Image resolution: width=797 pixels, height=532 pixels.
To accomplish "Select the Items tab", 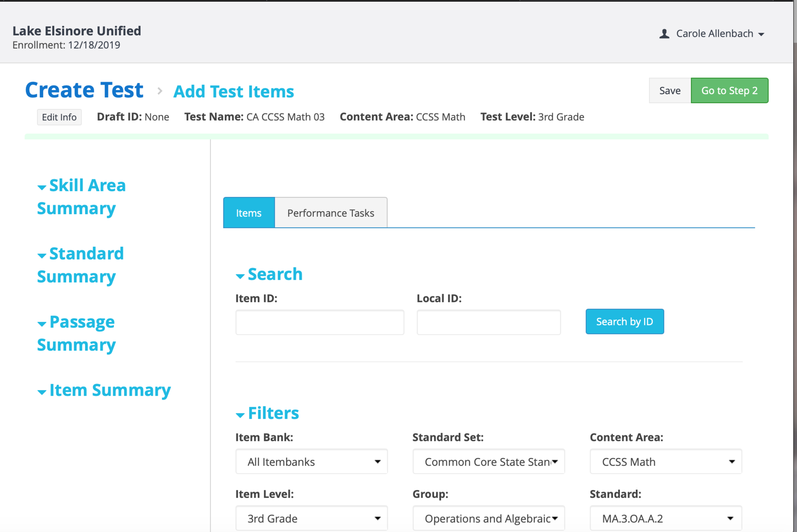I will tap(249, 213).
